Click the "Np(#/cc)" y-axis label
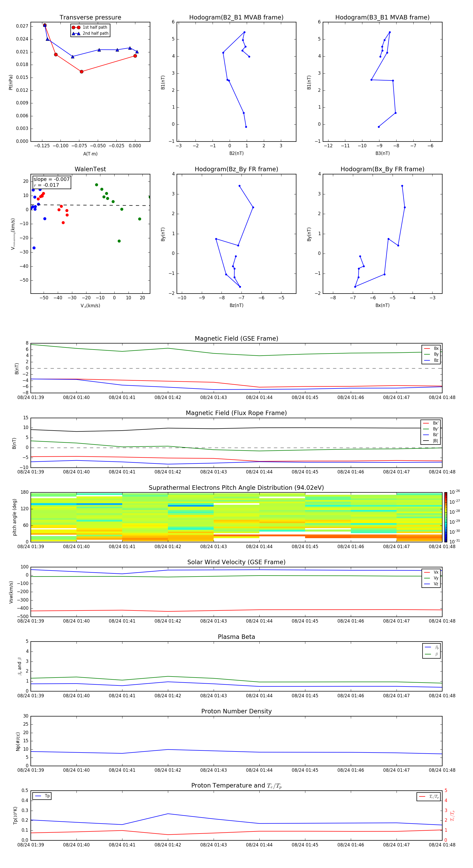The height and width of the screenshot is (868, 473). tap(18, 741)
